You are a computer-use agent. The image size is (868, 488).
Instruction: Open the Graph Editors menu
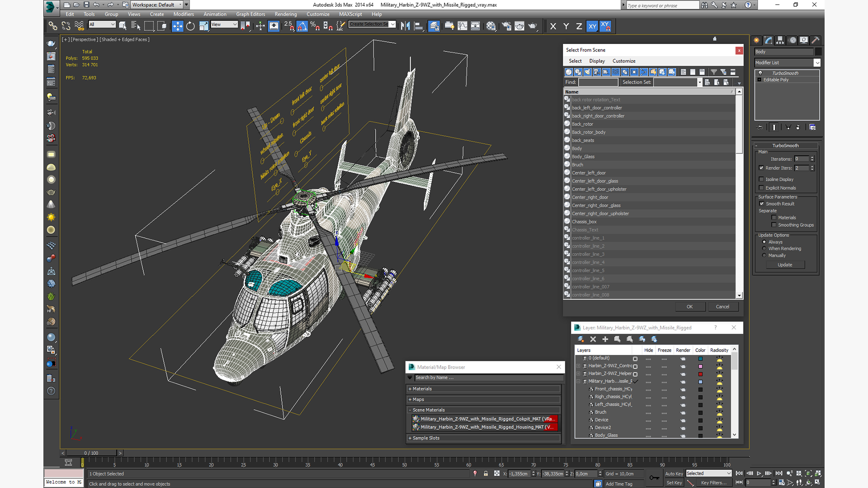(250, 14)
